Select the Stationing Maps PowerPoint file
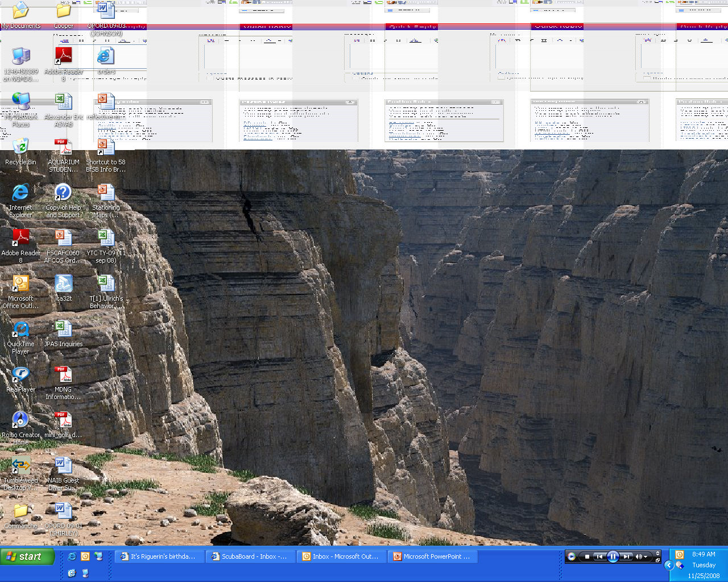This screenshot has height=582, width=728. point(106,200)
